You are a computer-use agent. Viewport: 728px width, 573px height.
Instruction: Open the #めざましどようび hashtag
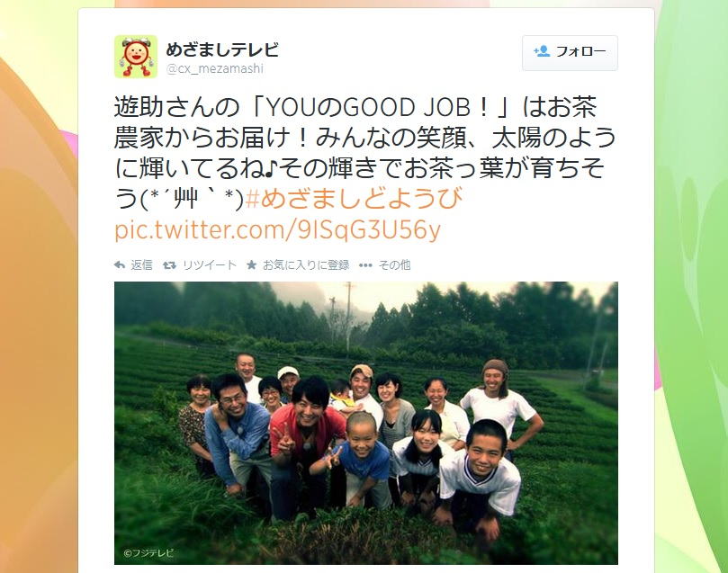(x=354, y=199)
